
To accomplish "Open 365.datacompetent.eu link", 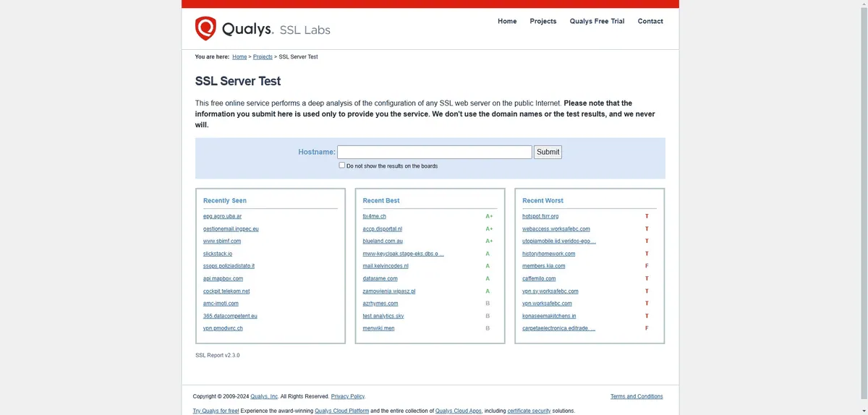I will tap(230, 316).
